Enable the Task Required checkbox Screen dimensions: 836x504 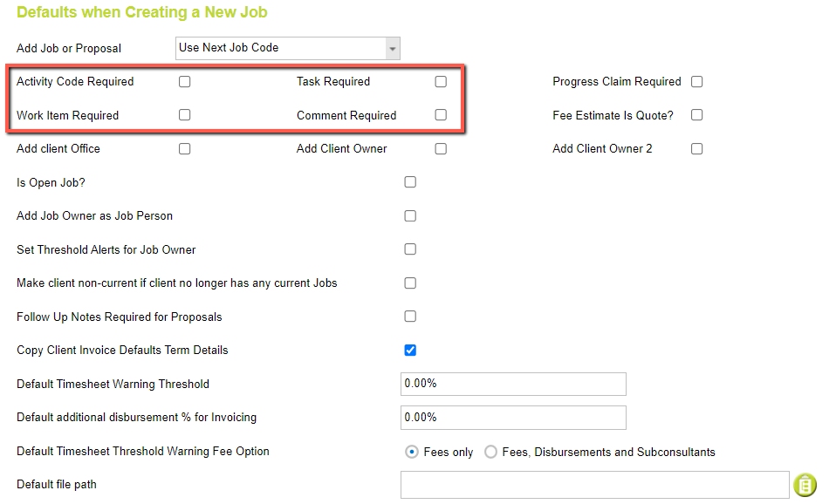tap(441, 81)
